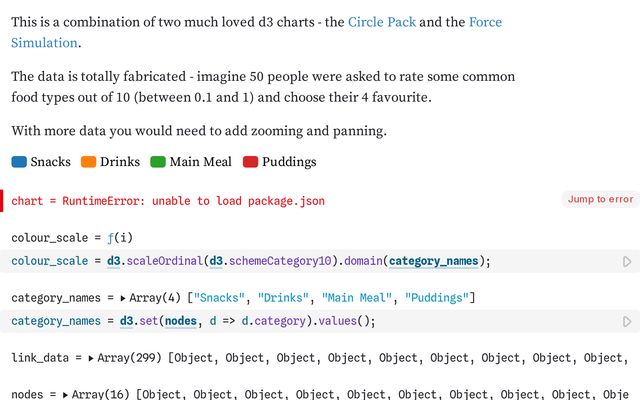Viewport: 640px width, 400px height.
Task: Click the nodes reference in category_names code
Action: click(x=180, y=321)
